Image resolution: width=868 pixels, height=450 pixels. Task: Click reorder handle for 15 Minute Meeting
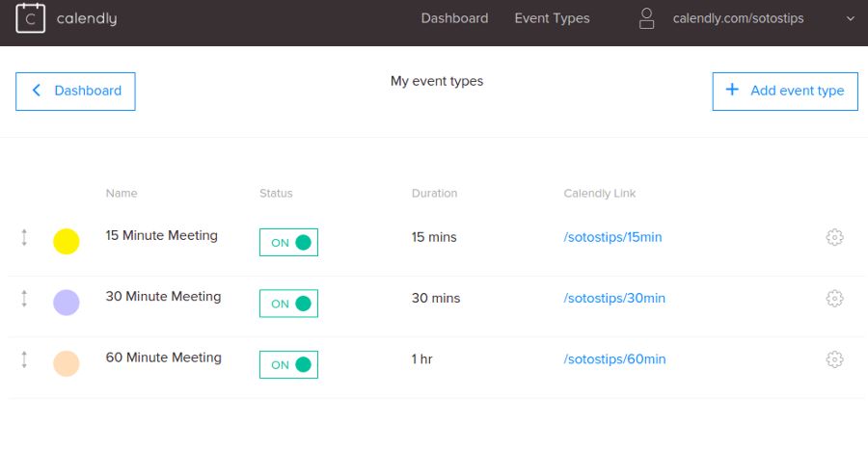[x=24, y=237]
